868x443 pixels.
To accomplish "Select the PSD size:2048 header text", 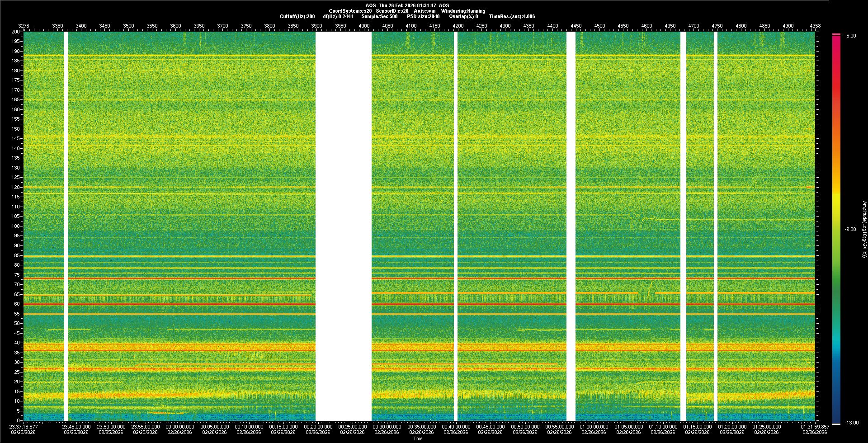I will pos(423,16).
